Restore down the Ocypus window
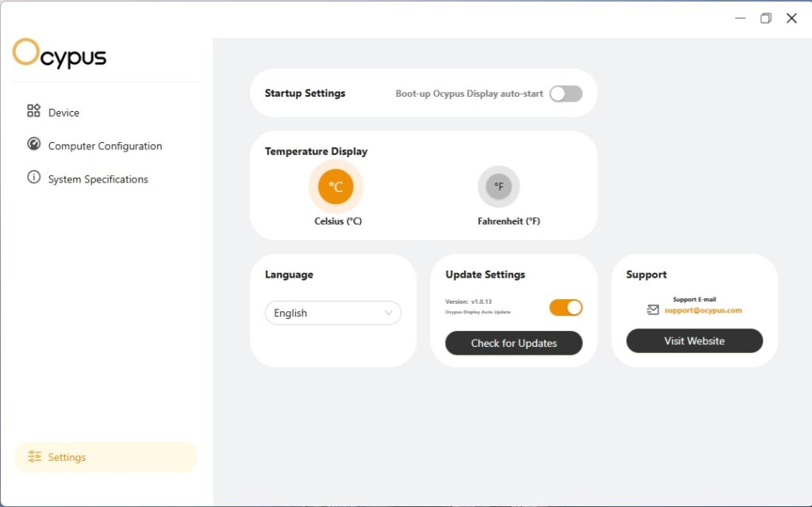The width and height of the screenshot is (812, 507). pyautogui.click(x=766, y=18)
